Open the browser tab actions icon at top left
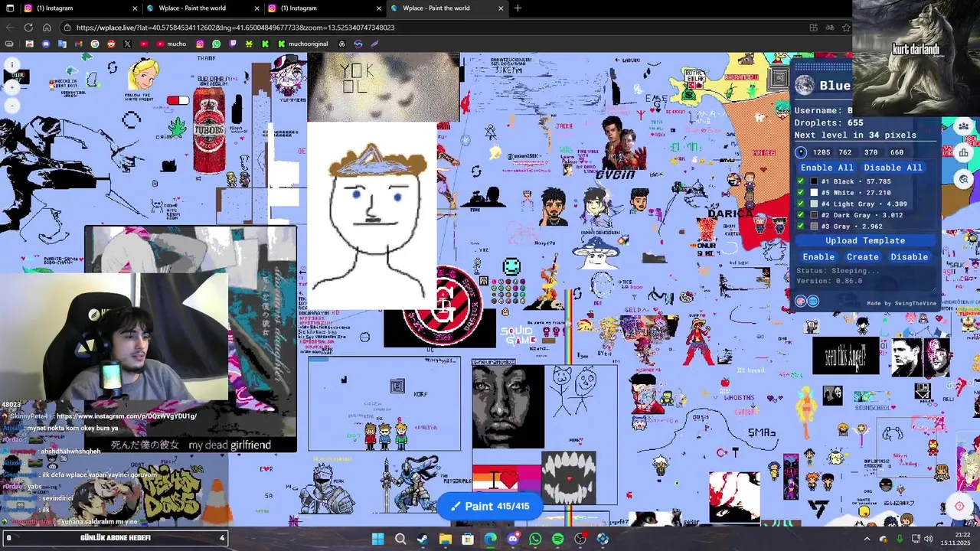This screenshot has width=980, height=551. [x=10, y=8]
